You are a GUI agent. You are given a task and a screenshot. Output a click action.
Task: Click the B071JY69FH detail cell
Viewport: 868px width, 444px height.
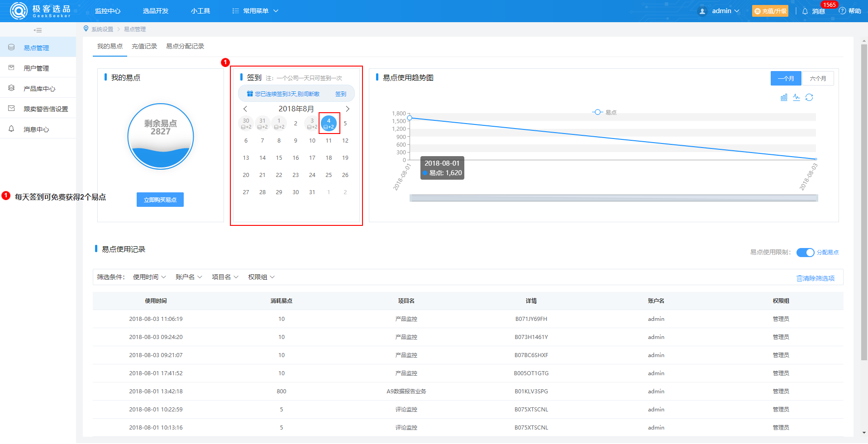(x=531, y=319)
